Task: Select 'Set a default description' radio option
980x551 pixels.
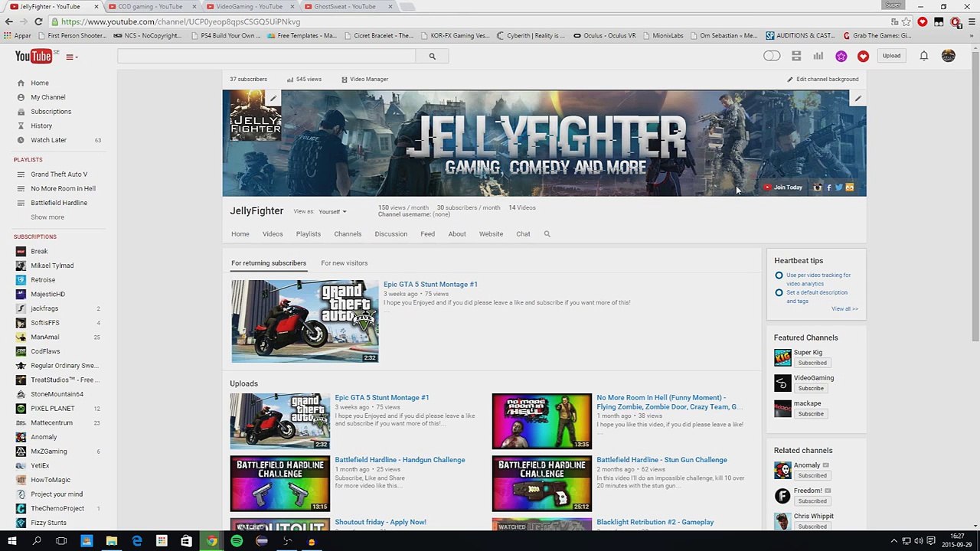Action: [x=779, y=292]
